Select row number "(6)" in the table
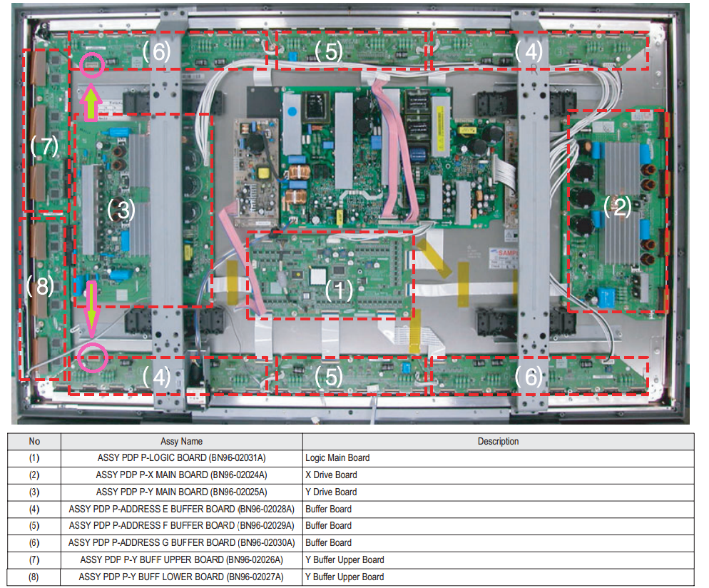 pyautogui.click(x=34, y=543)
